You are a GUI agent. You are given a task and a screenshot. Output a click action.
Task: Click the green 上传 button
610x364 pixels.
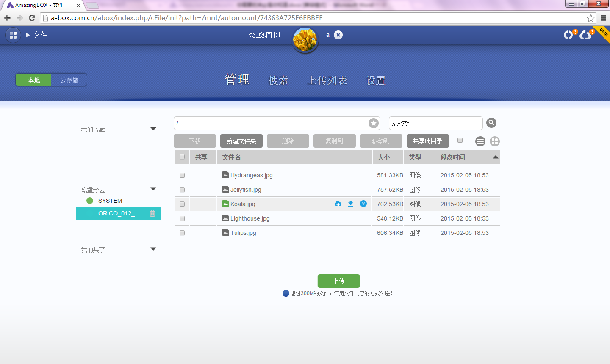(338, 281)
